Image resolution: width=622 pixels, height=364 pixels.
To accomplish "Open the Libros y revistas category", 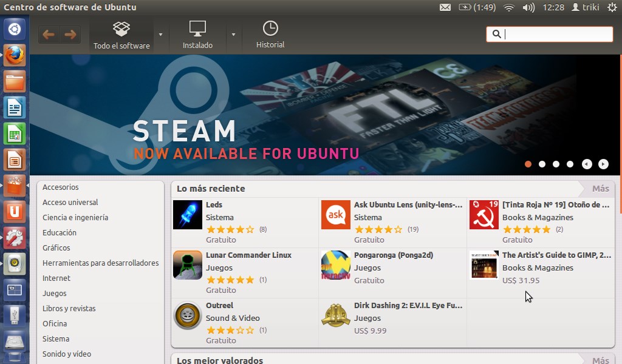I will [69, 308].
